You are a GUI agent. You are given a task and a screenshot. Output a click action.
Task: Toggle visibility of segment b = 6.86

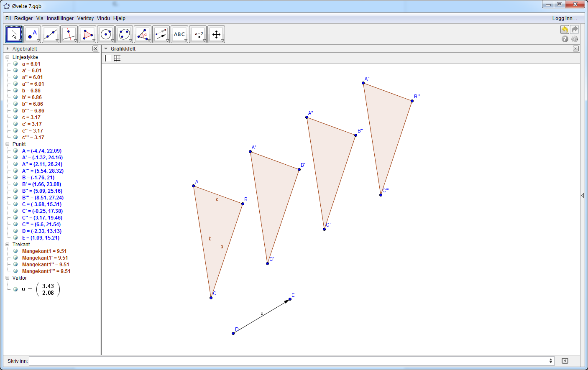pos(15,91)
